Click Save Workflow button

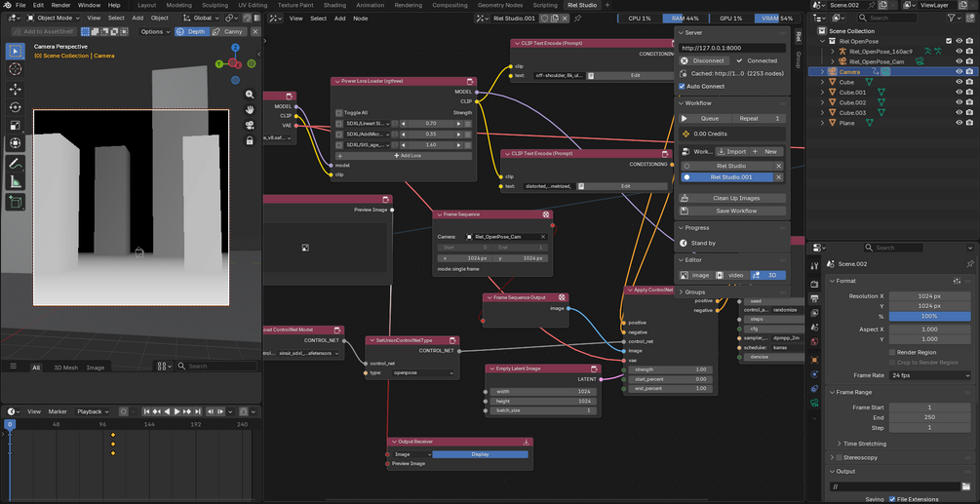click(732, 212)
